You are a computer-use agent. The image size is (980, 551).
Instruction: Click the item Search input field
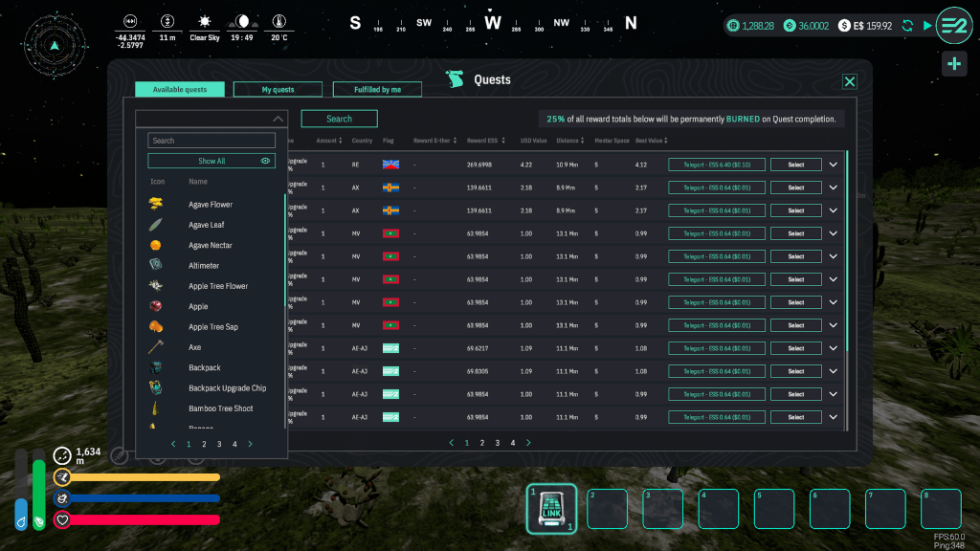pos(212,141)
